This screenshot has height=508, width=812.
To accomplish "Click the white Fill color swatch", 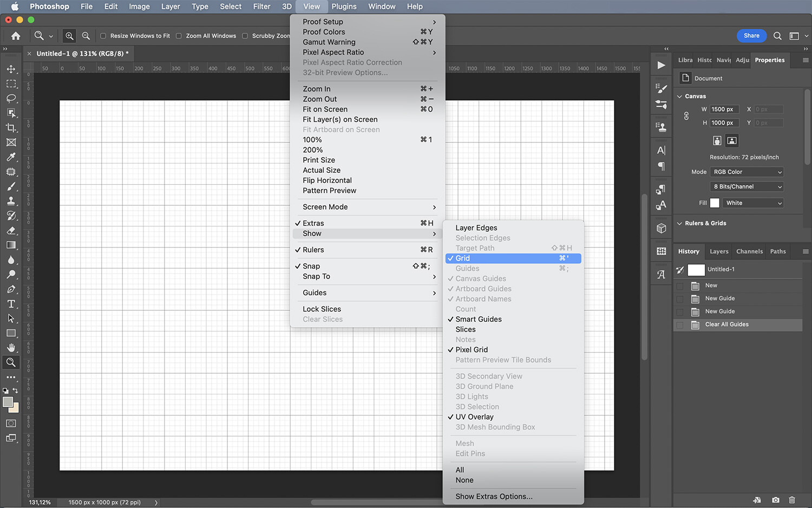I will point(715,203).
